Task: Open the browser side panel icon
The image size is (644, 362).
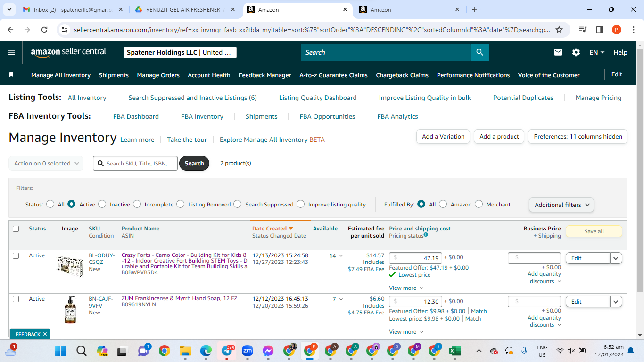Action: point(600,30)
